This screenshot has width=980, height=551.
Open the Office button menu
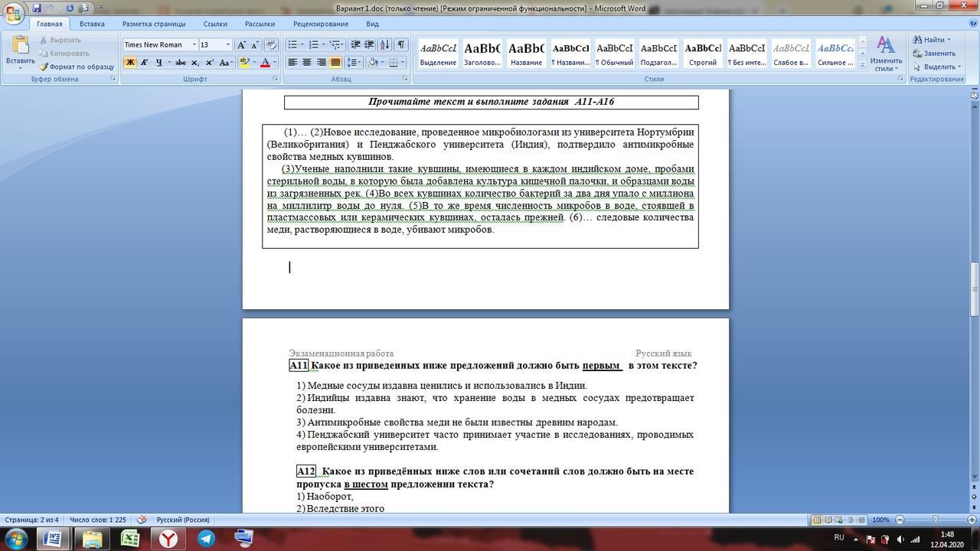coord(12,14)
